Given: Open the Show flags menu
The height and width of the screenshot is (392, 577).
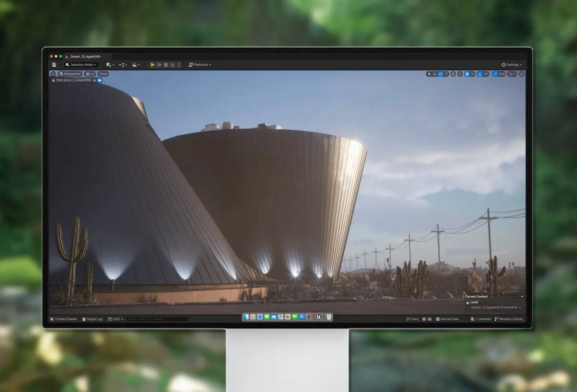Looking at the screenshot, I should [x=103, y=74].
